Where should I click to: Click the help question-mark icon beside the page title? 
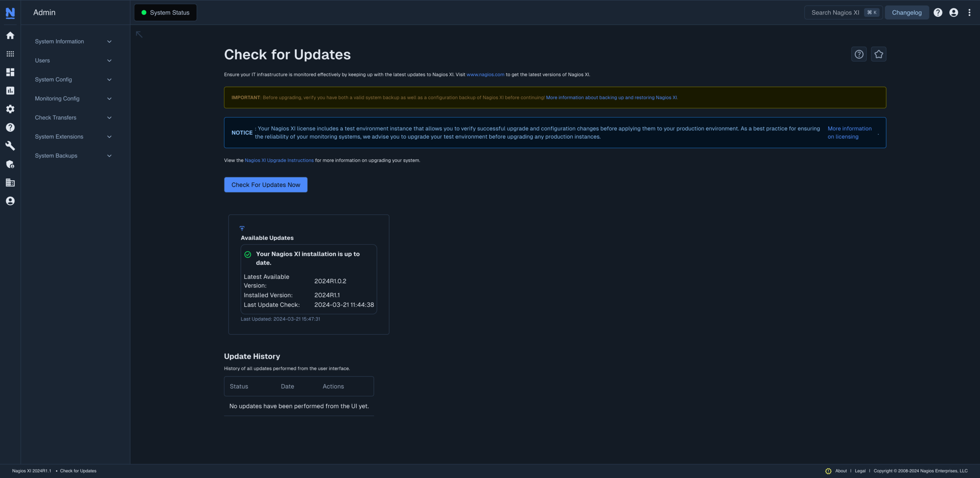(859, 54)
